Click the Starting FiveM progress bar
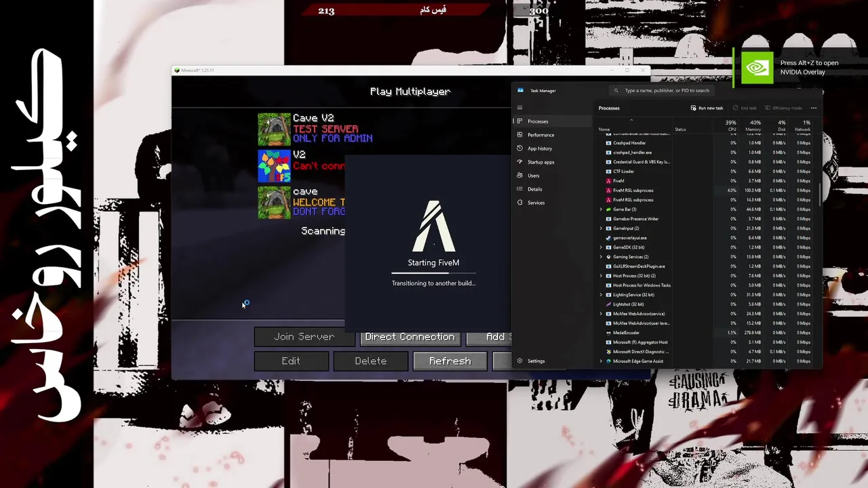The width and height of the screenshot is (868, 488). [434, 273]
